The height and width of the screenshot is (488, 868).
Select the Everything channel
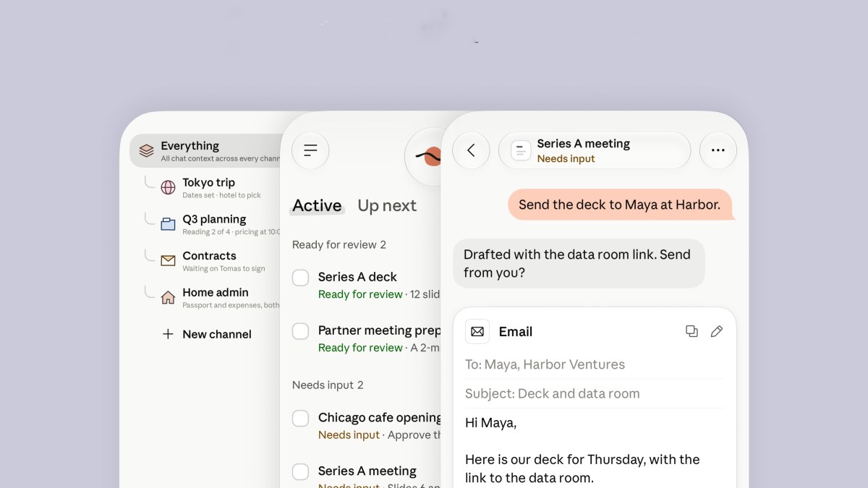pos(206,151)
